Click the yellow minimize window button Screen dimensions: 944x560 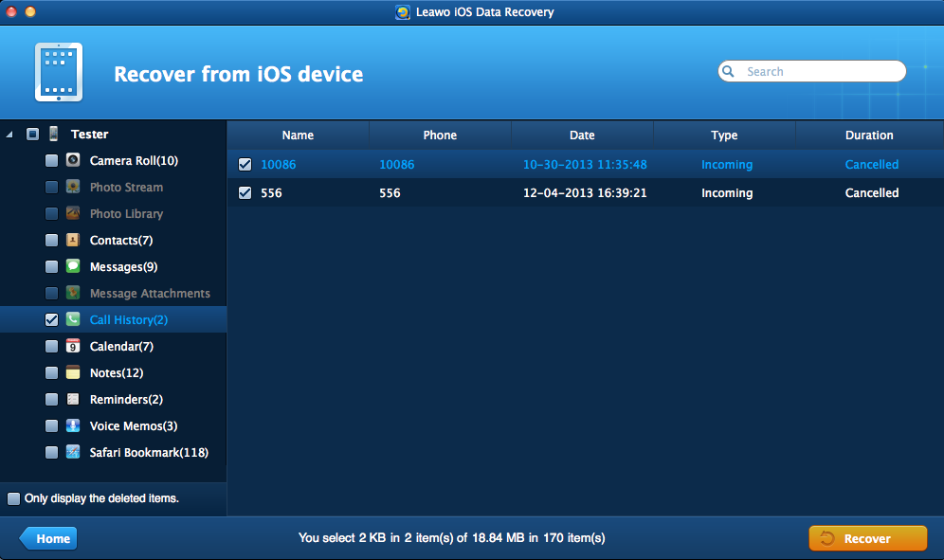[x=30, y=11]
